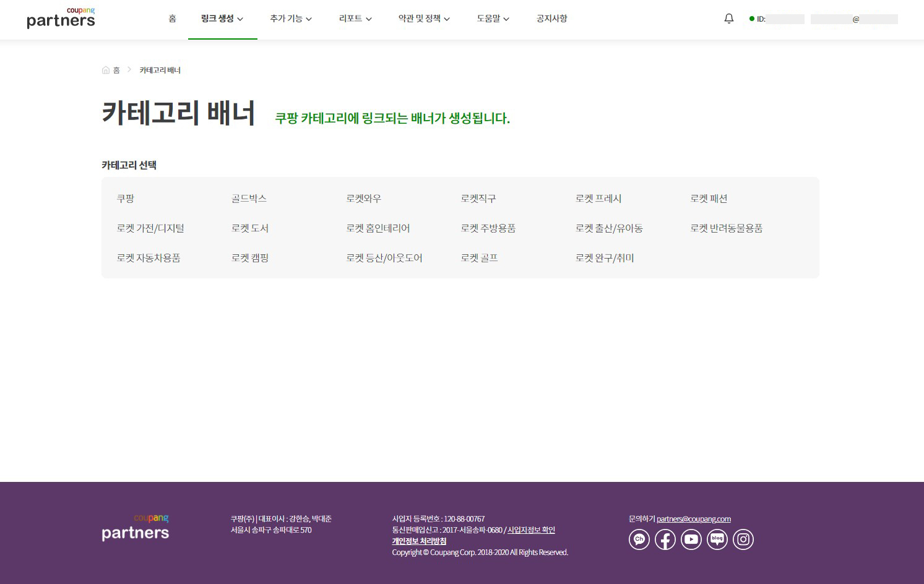Pick the 로켓 캠핑 category

pyautogui.click(x=250, y=258)
